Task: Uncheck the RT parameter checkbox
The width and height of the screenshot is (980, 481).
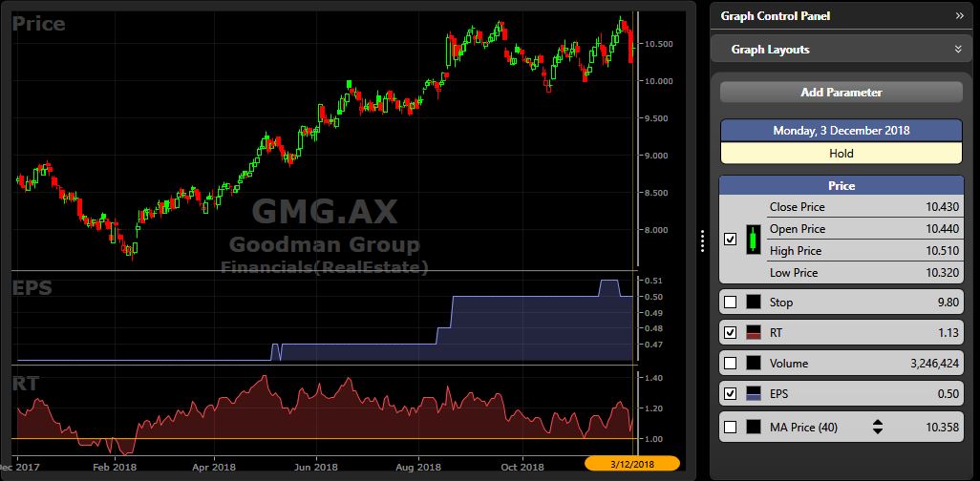Action: (730, 333)
